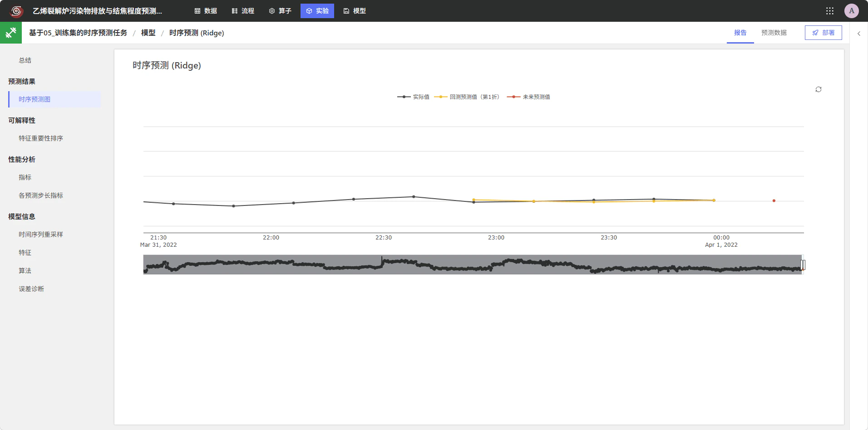Select the 实验 menu item
This screenshot has width=868, height=430.
coord(317,11)
